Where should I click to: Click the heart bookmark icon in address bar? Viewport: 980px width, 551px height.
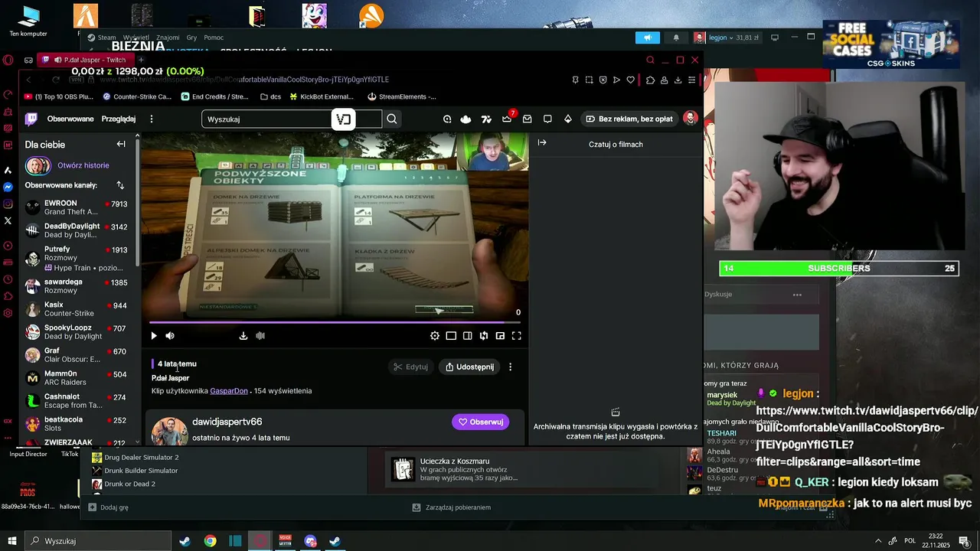pyautogui.click(x=630, y=80)
